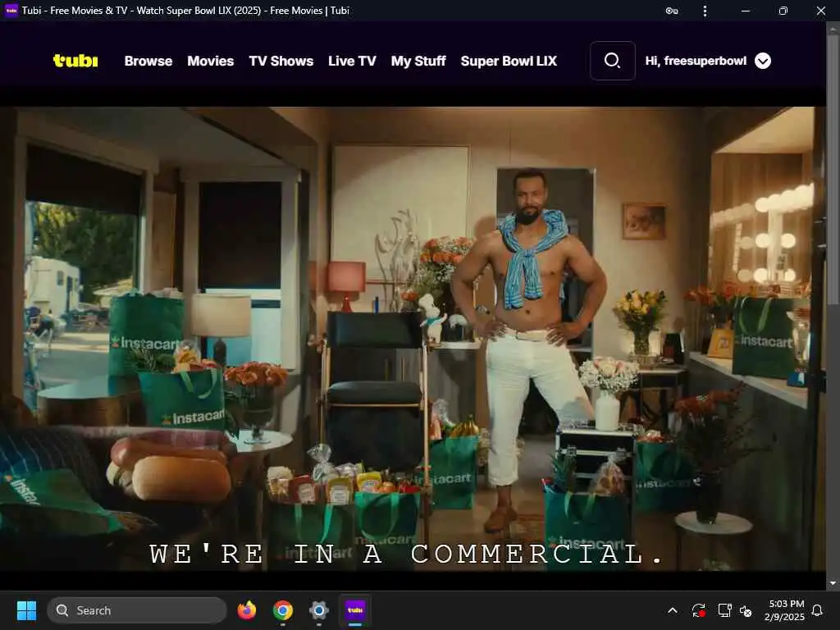Expand the account dropdown chevron
The height and width of the screenshot is (630, 840).
tap(763, 61)
